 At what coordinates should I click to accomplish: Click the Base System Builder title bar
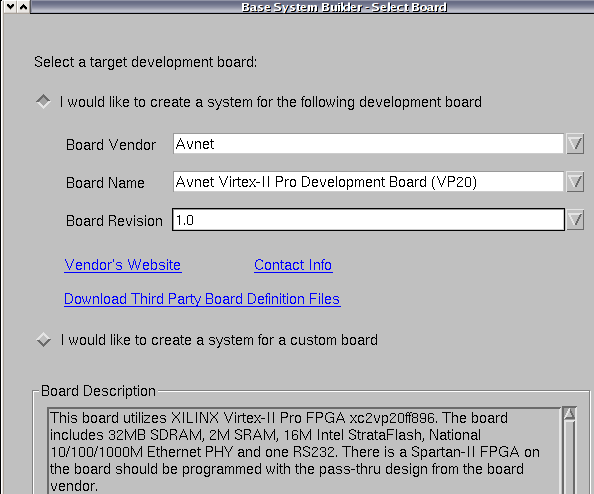[x=312, y=7]
